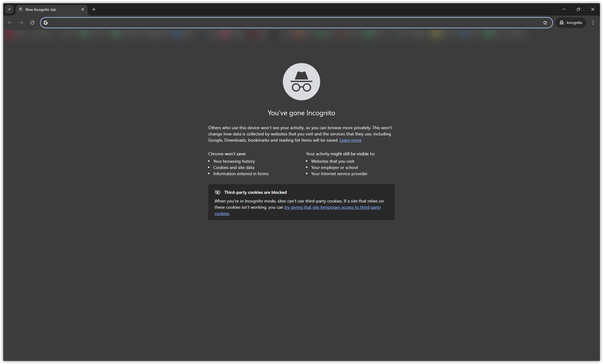Open a new tab with the plus button
This screenshot has width=603, height=364.
(x=94, y=9)
